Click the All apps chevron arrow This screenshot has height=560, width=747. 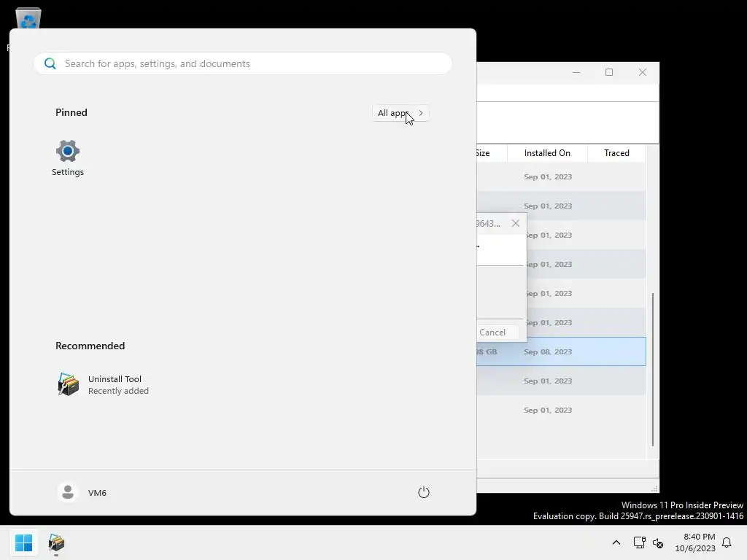pyautogui.click(x=421, y=113)
